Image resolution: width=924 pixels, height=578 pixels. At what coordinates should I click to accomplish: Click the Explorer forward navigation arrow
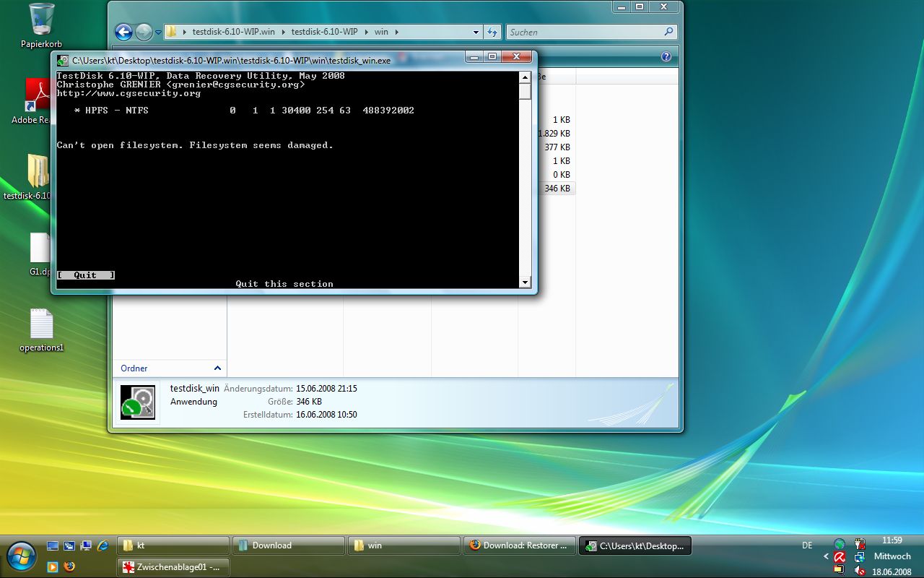point(144,32)
